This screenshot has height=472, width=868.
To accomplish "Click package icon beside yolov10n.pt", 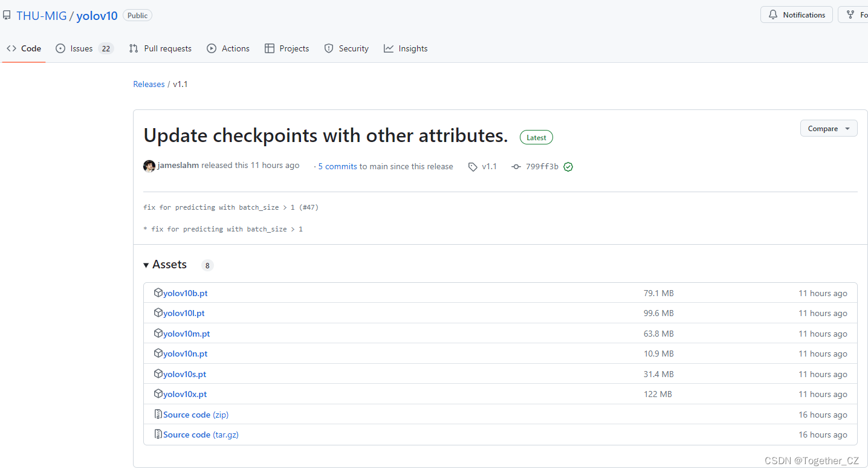I will tap(158, 353).
